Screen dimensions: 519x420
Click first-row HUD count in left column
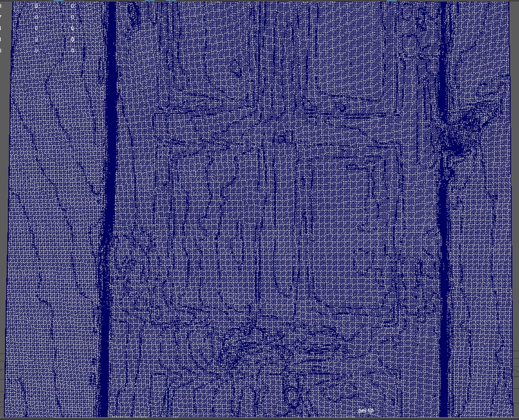pyautogui.click(x=37, y=6)
